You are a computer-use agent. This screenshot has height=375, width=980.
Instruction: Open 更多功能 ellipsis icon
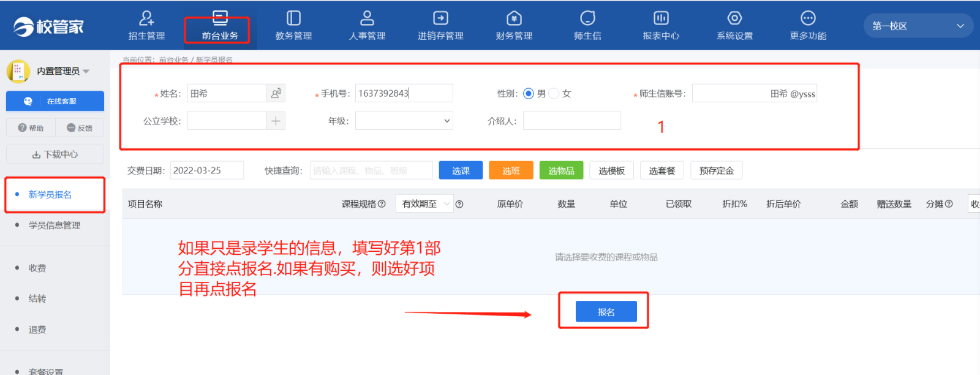click(x=808, y=18)
